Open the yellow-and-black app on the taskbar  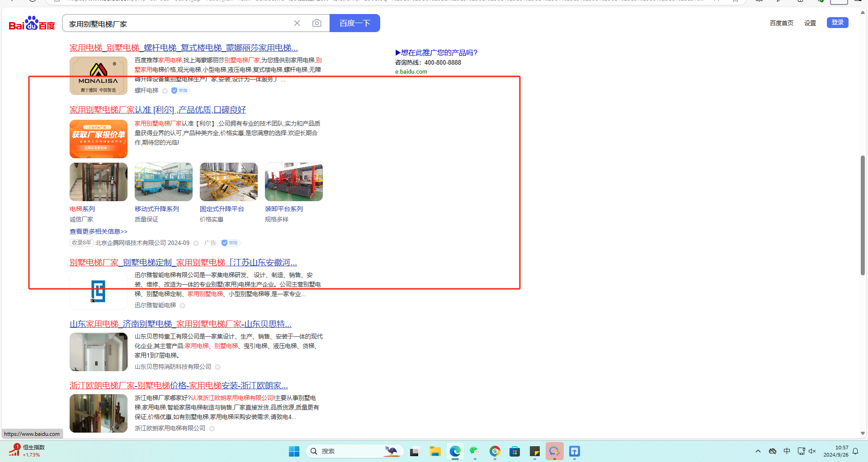534,451
